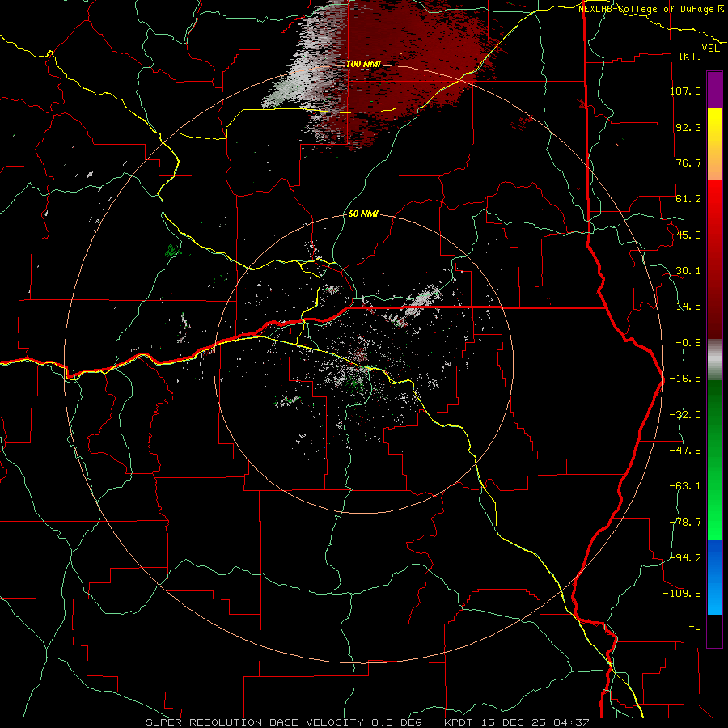728x728 pixels.
Task: Click the -109.8 velocity scale value
Action: tap(682, 594)
